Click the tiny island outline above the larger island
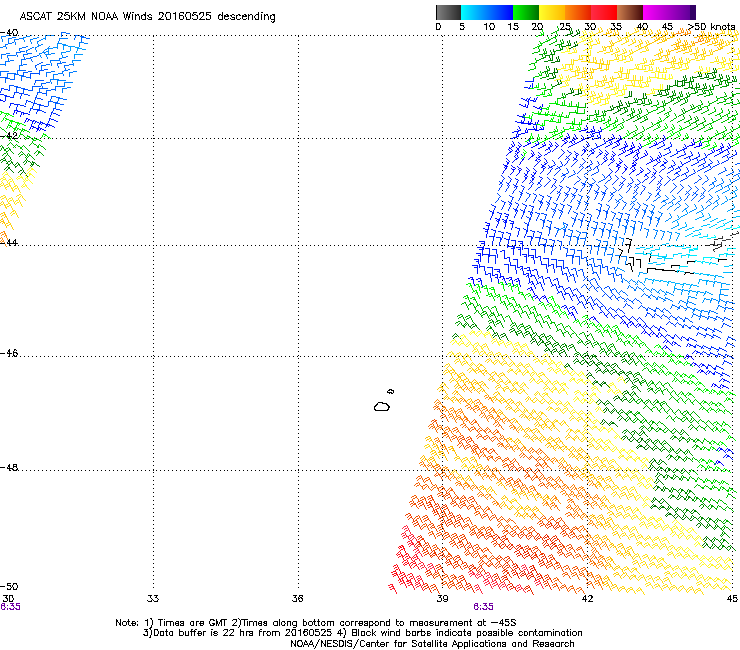The height and width of the screenshot is (650, 740). 391,391
